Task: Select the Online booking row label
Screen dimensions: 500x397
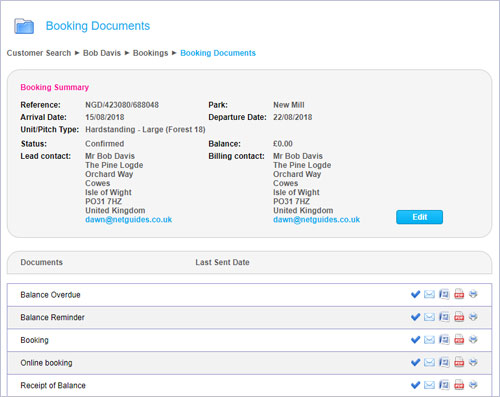Action: [x=46, y=363]
